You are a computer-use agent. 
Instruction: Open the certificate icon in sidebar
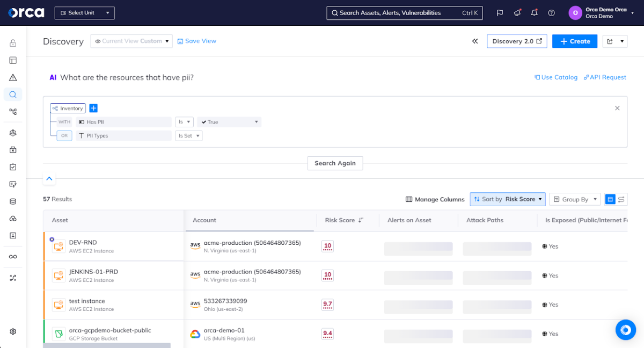point(13,184)
